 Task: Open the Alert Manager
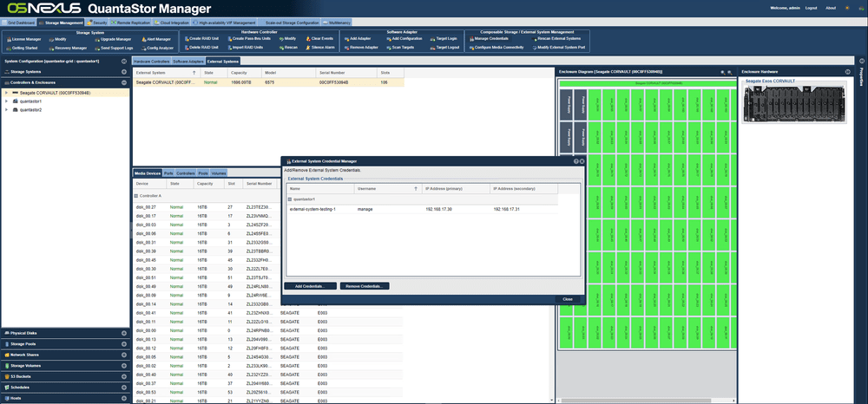coord(156,39)
